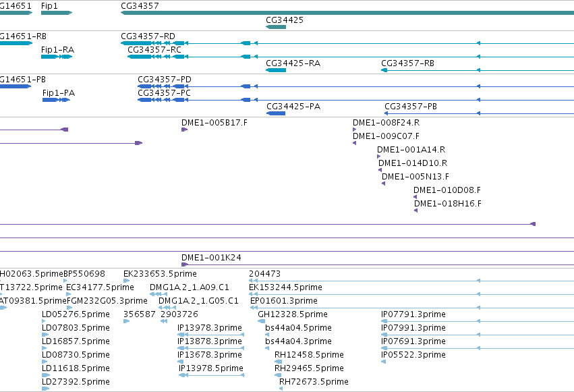Select the bs44a04.3prime EST label

298,341
